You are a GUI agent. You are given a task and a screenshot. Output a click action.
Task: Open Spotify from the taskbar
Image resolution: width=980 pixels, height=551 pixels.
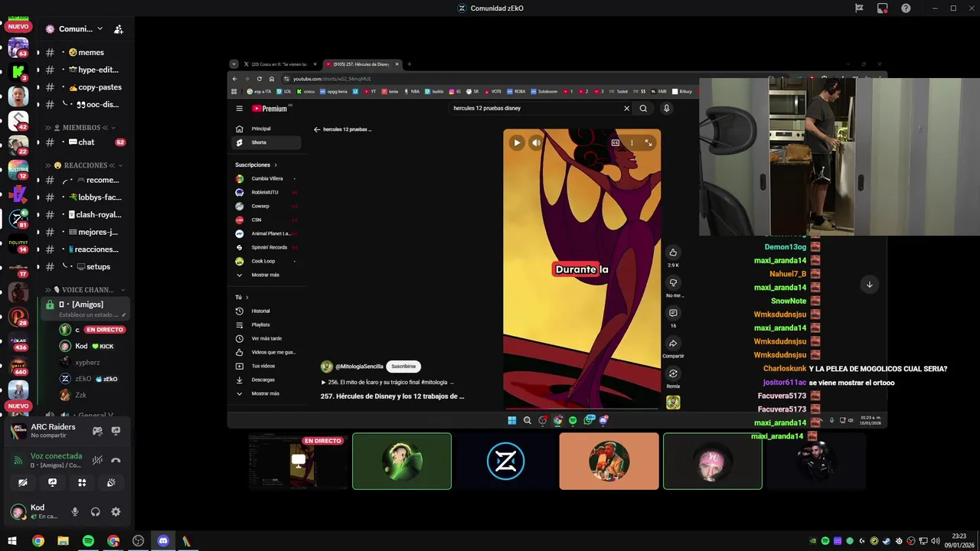[x=88, y=541]
